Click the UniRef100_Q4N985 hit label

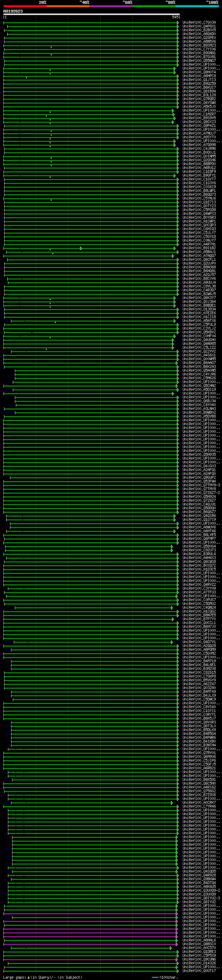point(199,343)
